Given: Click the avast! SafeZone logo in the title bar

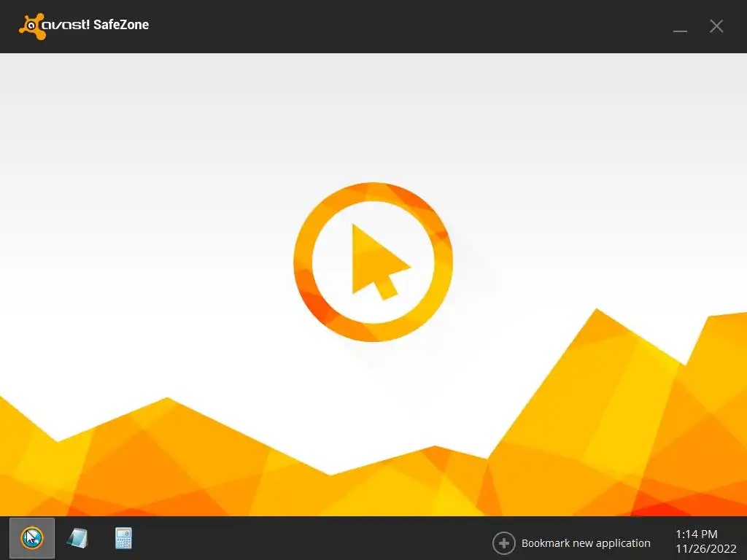Looking at the screenshot, I should [x=84, y=26].
